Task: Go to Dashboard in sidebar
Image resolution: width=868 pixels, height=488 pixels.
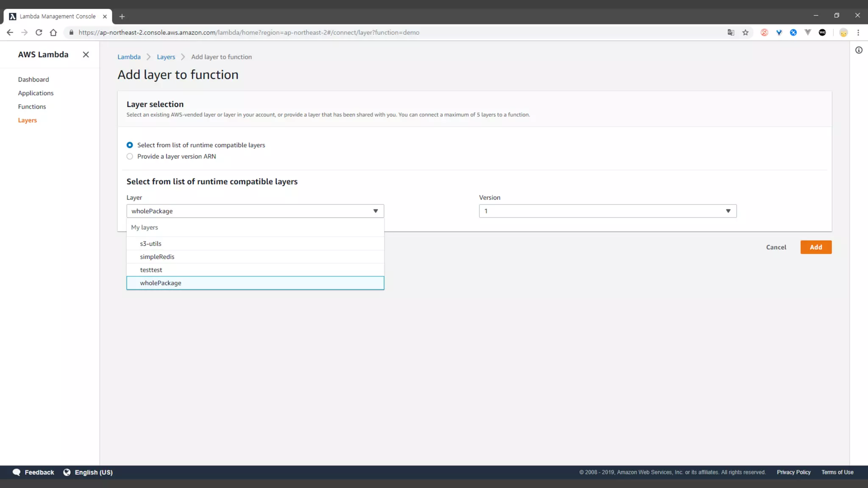Action: (x=33, y=80)
